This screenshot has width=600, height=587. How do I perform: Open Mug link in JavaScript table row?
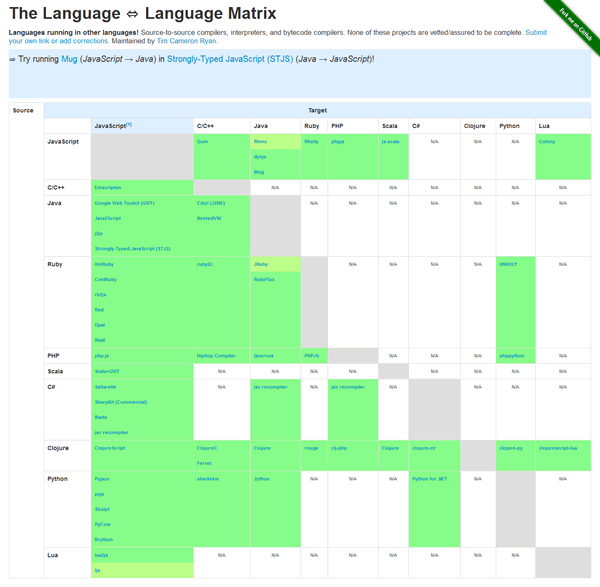point(259,172)
